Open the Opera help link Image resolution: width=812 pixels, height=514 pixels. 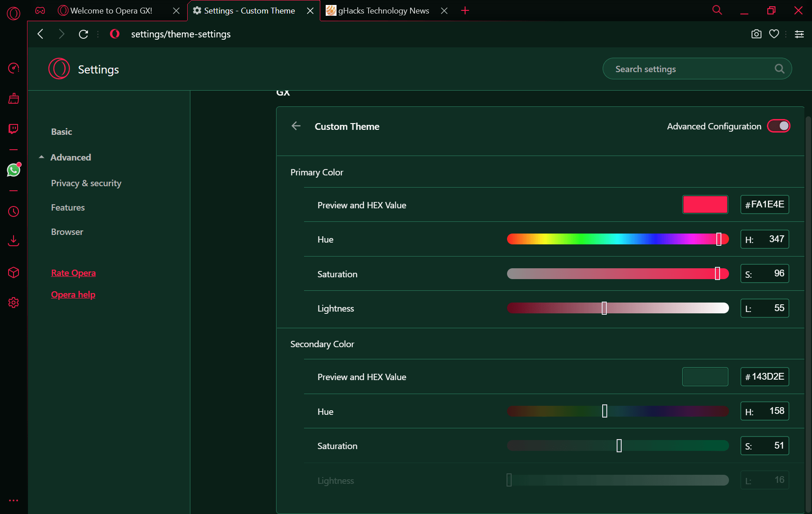pyautogui.click(x=73, y=294)
